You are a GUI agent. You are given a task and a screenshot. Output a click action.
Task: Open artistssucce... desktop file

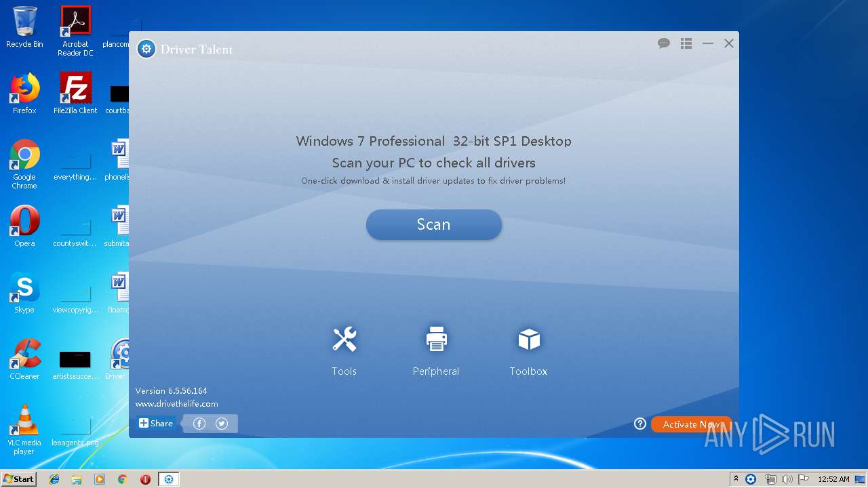pos(75,365)
